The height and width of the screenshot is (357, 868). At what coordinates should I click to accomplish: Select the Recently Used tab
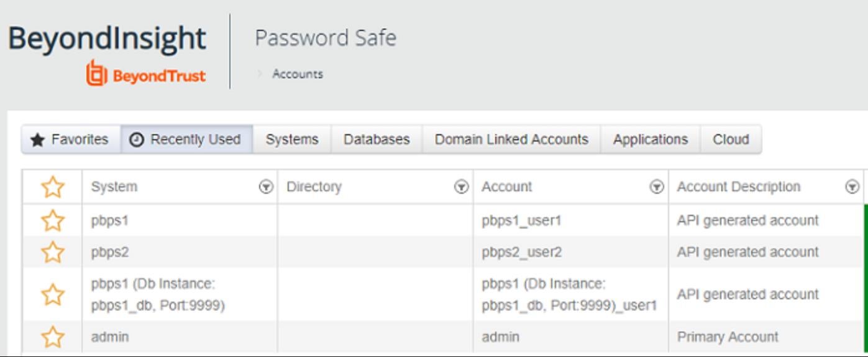186,140
